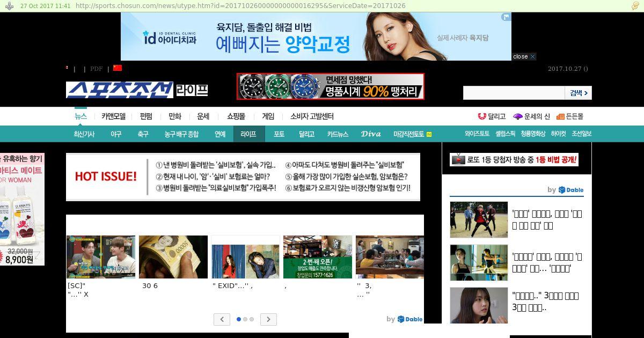Open the sidebar thumbnail of woman gesturing
Viewport: 644px width, 338px height.
coord(479,305)
